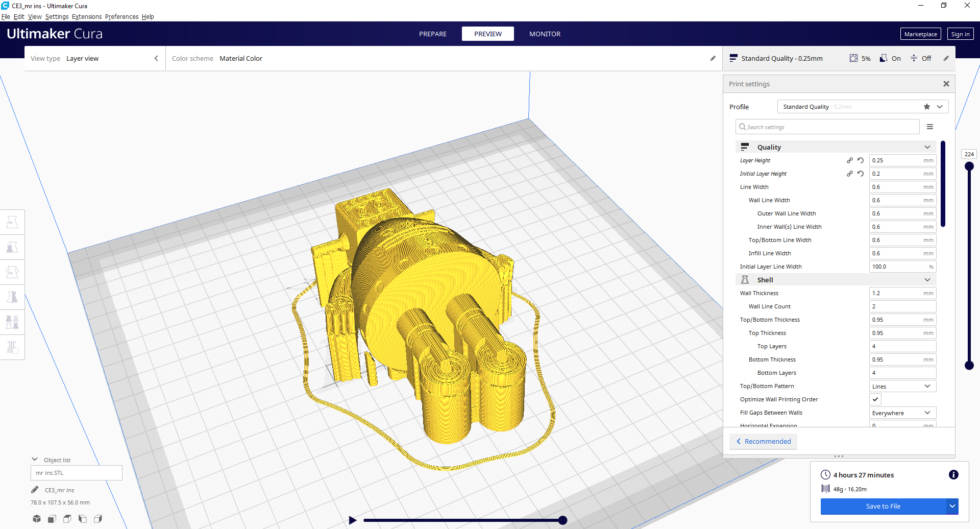Image resolution: width=980 pixels, height=529 pixels.
Task: Open the Help menu
Action: pos(148,16)
